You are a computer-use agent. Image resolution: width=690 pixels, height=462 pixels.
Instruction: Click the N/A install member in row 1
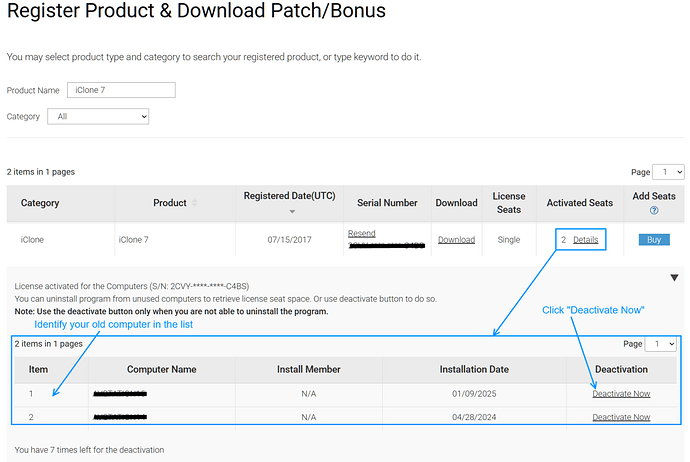click(x=308, y=394)
